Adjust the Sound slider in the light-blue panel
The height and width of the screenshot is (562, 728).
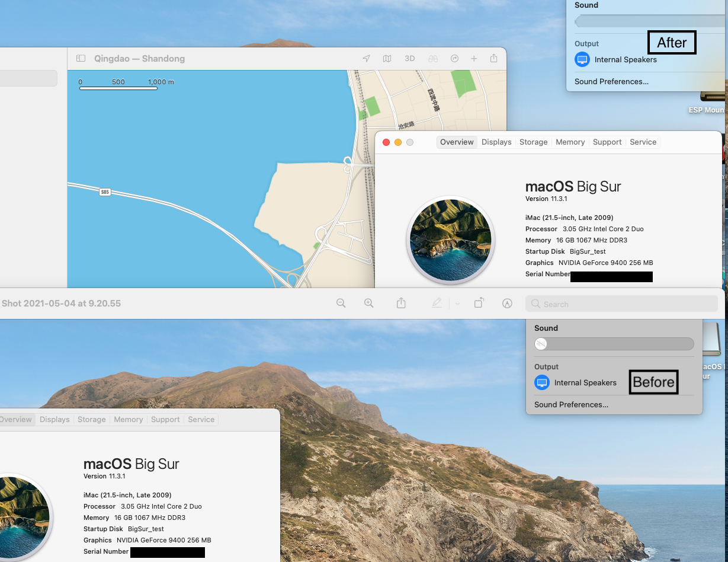point(651,21)
